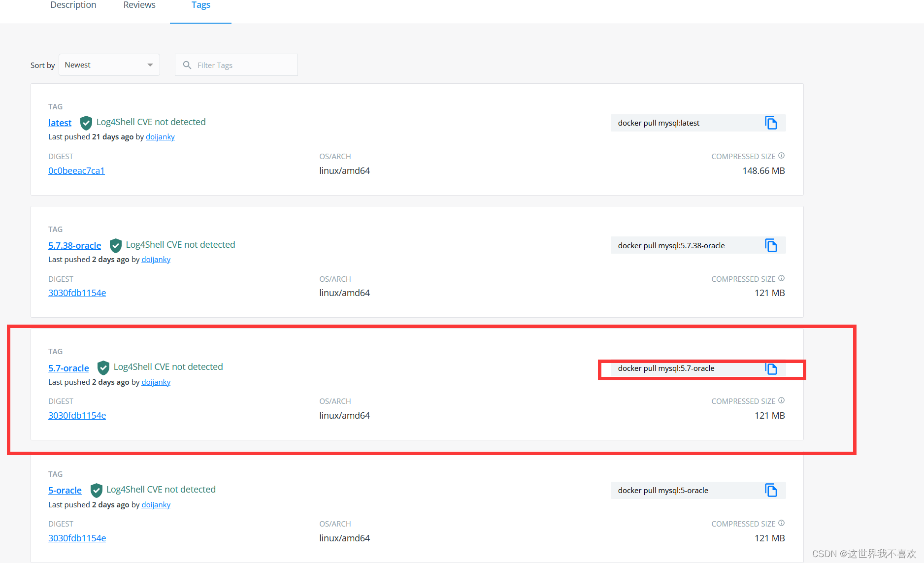This screenshot has width=924, height=563.
Task: Click the shield icon next to 5-oracle tag
Action: (x=97, y=490)
